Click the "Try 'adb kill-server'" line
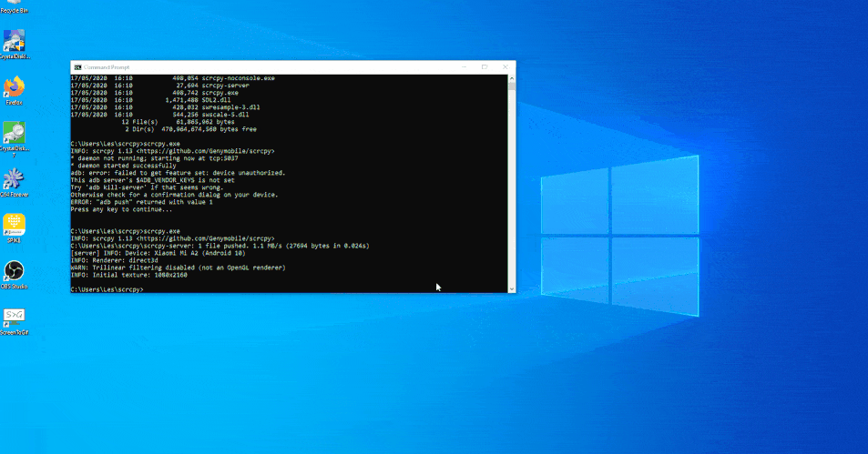This screenshot has width=868, height=454. tap(147, 187)
